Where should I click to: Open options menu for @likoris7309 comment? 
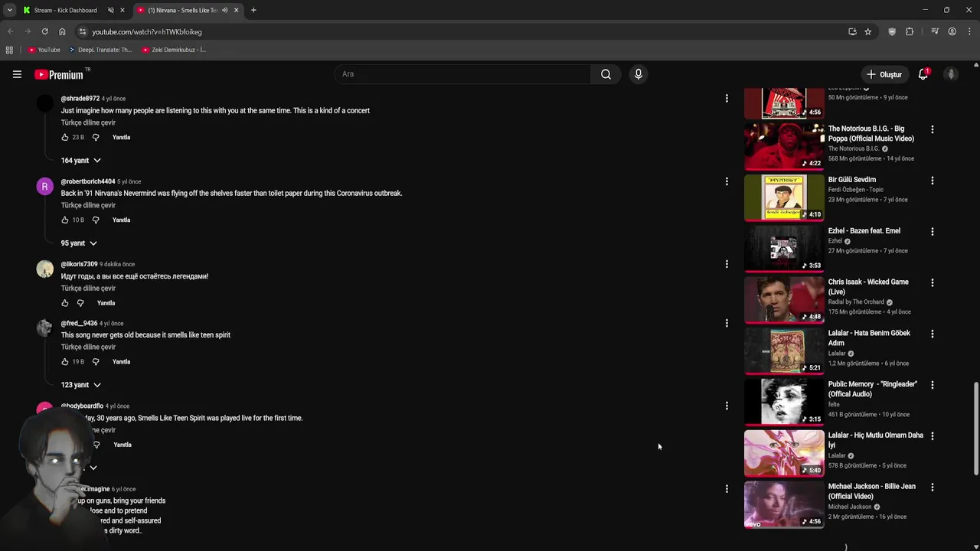[x=727, y=264]
